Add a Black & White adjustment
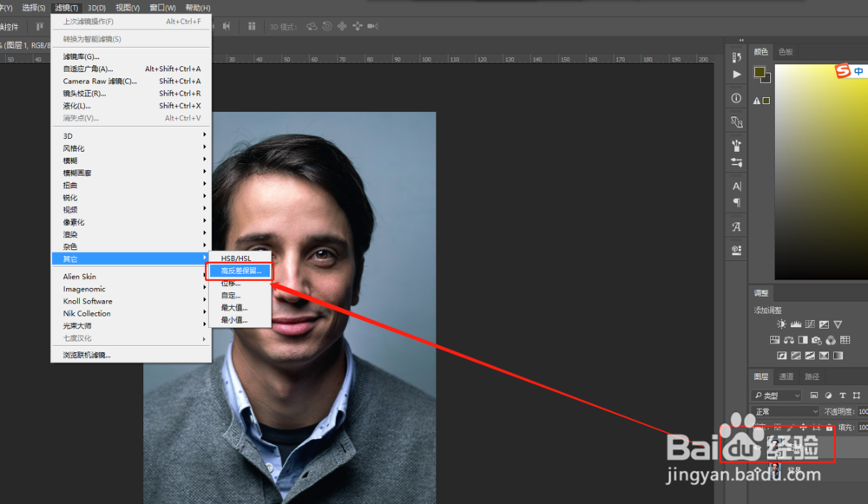868x504 pixels. point(803,340)
